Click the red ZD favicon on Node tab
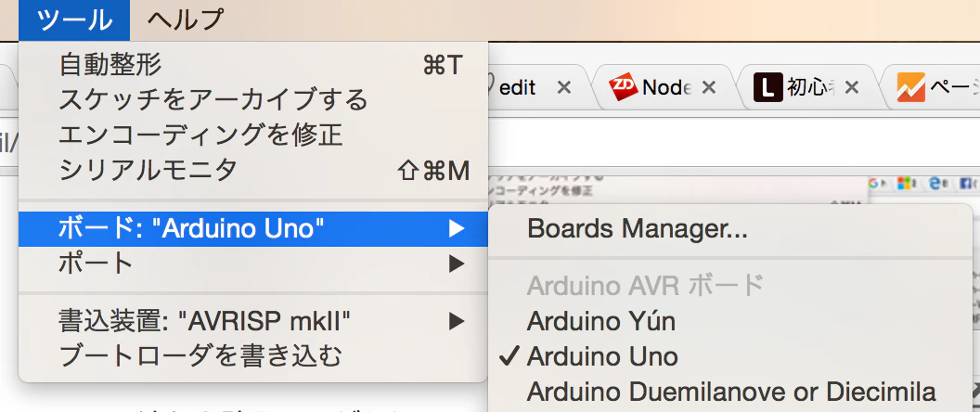This screenshot has height=412, width=980. 624,88
